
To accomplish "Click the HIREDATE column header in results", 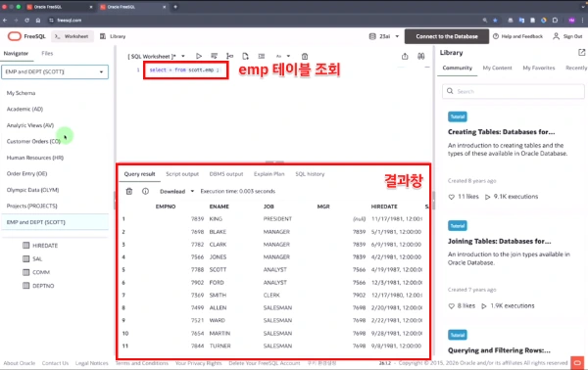I will pyautogui.click(x=384, y=207).
